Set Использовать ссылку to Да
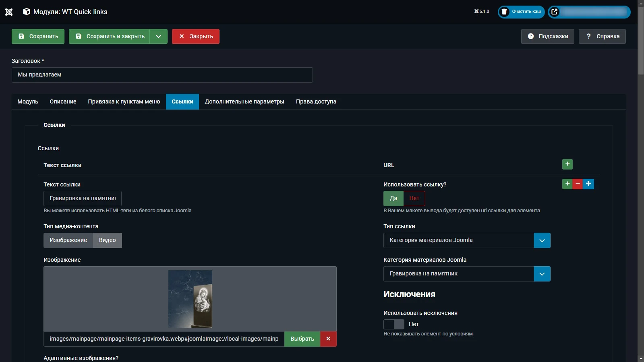 click(x=393, y=199)
